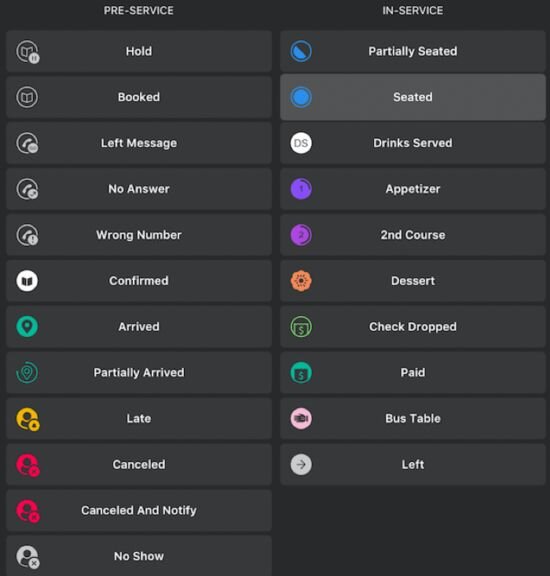Choose Canceled And Notify option
Image resolution: width=550 pixels, height=576 pixels.
139,510
